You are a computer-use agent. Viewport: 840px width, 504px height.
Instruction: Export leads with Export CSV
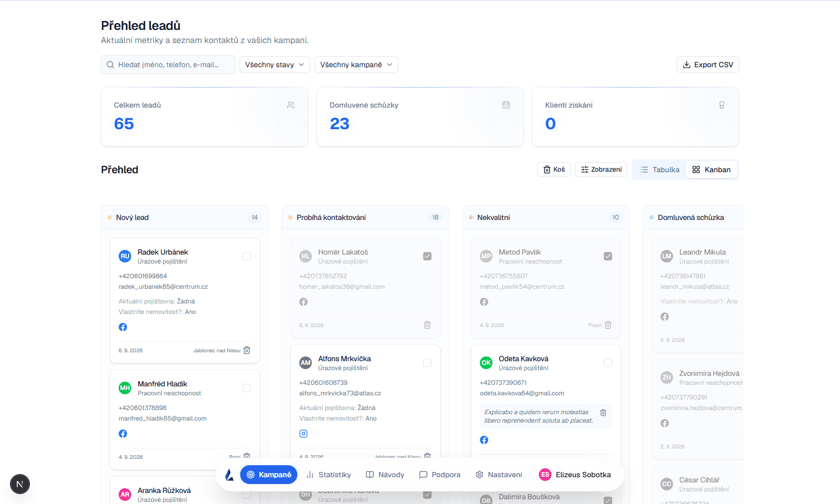[x=708, y=65]
